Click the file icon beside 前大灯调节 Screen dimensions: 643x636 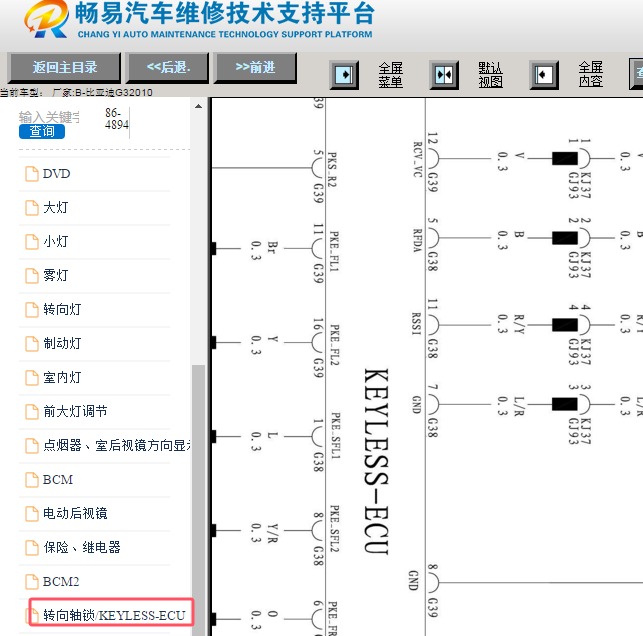click(32, 412)
